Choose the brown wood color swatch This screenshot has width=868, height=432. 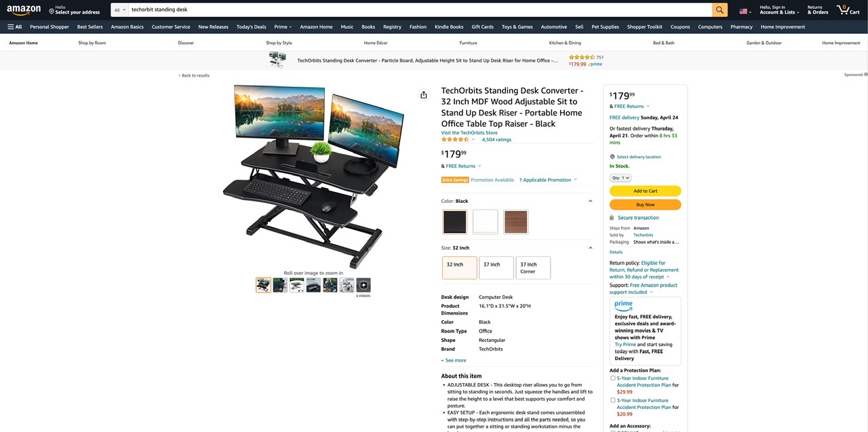(516, 222)
